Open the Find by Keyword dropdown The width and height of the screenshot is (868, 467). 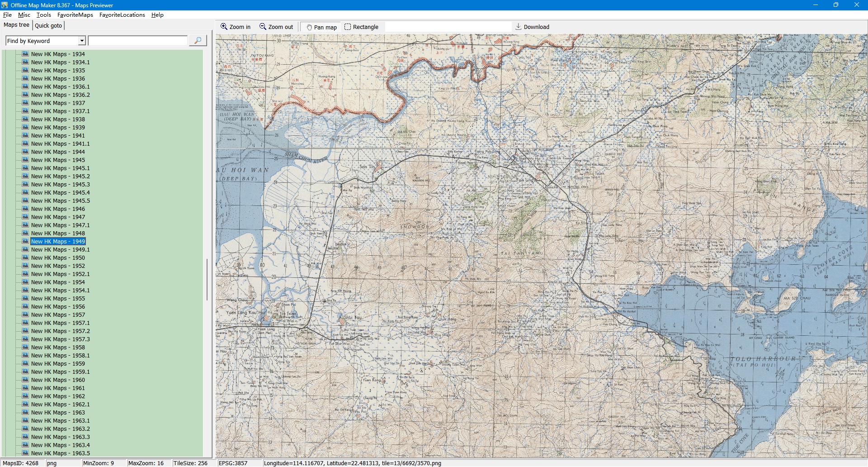pyautogui.click(x=82, y=41)
